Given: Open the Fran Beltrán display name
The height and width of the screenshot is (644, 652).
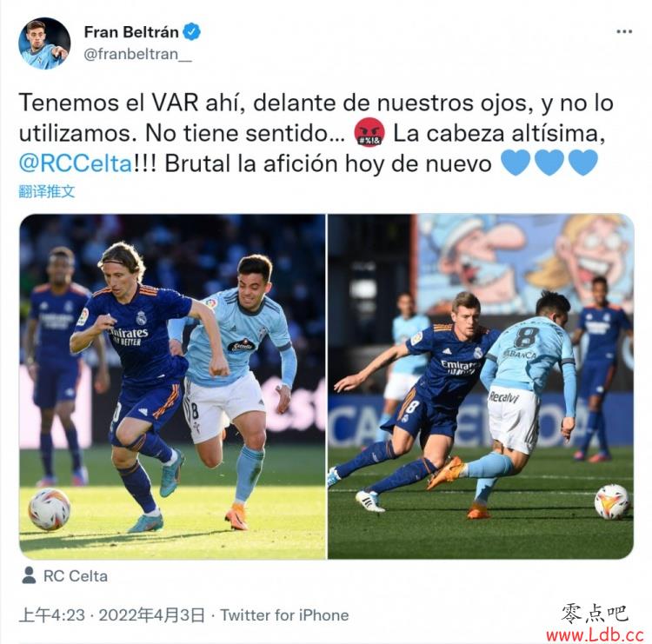Looking at the screenshot, I should 131,32.
